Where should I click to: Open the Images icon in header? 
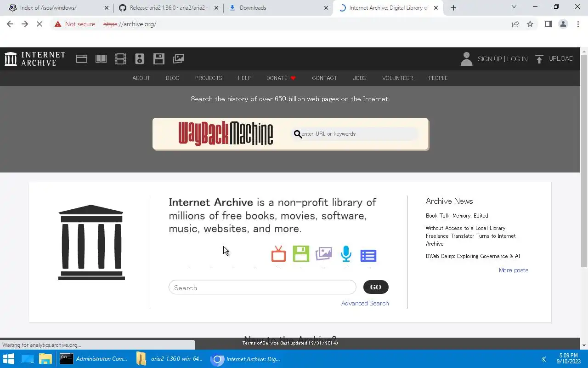coord(178,59)
